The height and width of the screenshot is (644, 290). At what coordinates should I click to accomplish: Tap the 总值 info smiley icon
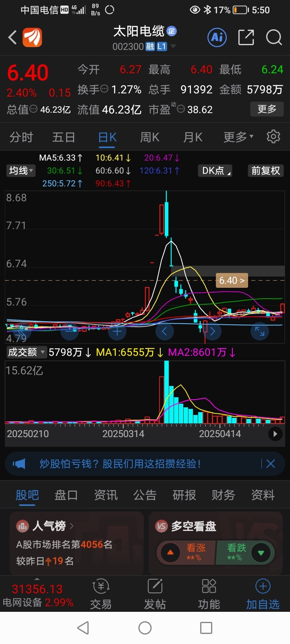34,109
